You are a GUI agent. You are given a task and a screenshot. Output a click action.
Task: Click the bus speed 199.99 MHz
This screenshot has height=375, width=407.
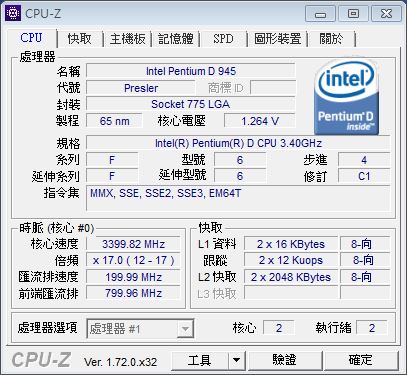133,277
